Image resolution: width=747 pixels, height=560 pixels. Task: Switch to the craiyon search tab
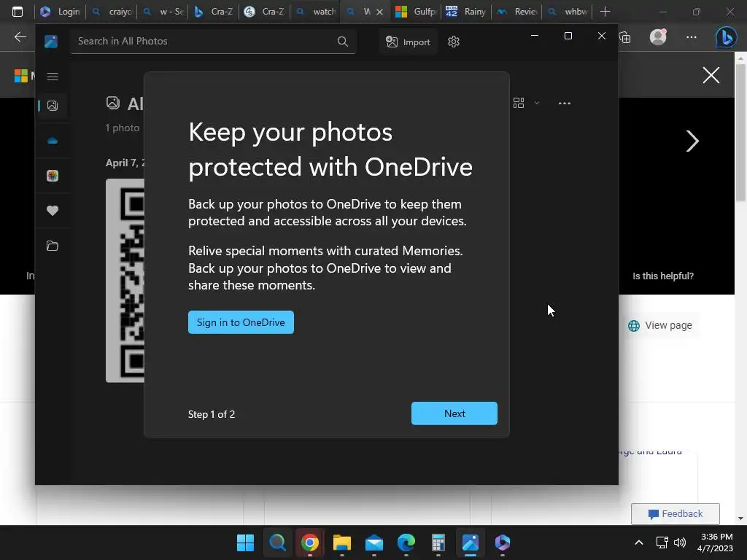[x=113, y=12]
